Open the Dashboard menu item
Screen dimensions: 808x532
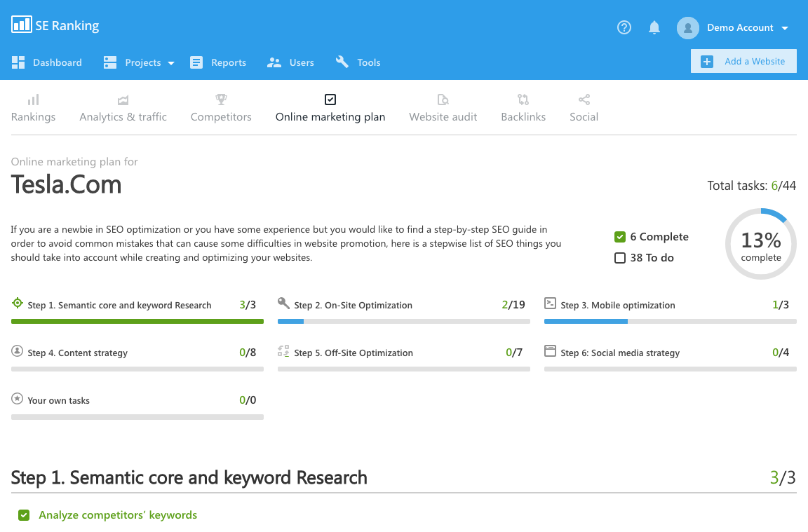coord(47,62)
